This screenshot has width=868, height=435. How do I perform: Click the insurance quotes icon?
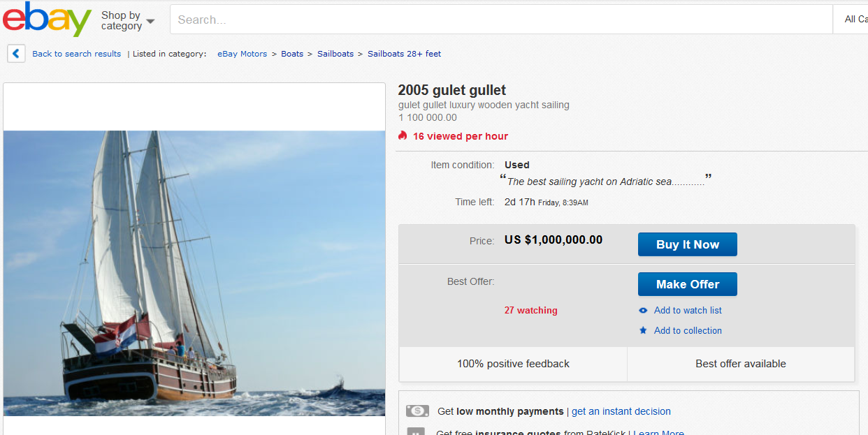tap(416, 432)
